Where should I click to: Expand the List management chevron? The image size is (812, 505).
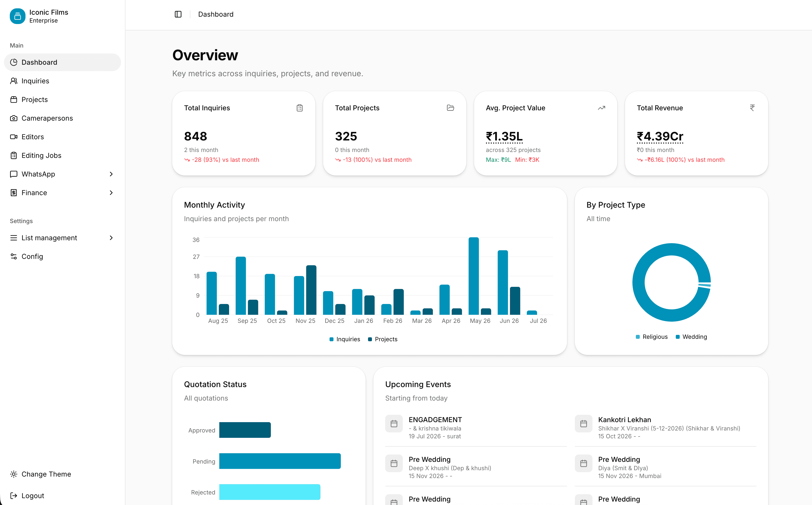click(x=111, y=238)
